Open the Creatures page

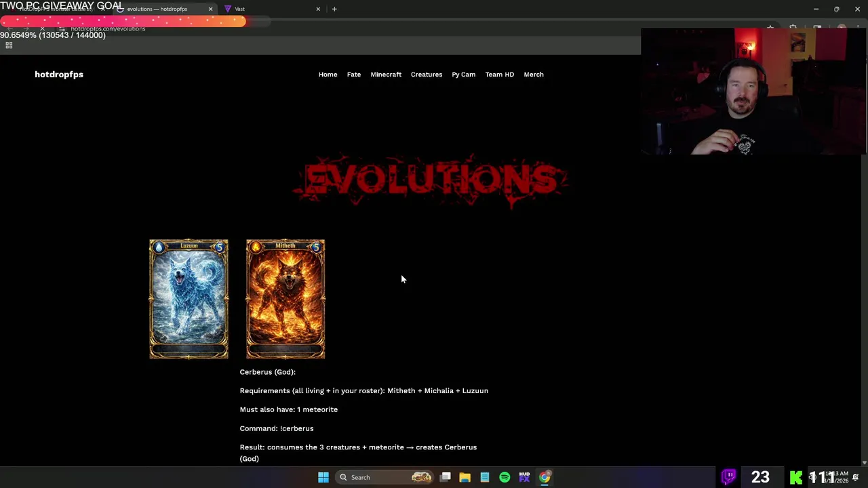pyautogui.click(x=427, y=75)
